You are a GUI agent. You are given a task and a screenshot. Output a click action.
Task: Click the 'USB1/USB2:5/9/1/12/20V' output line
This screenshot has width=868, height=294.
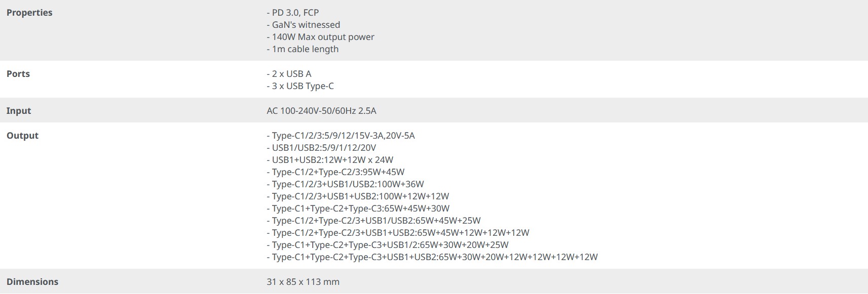coord(322,148)
